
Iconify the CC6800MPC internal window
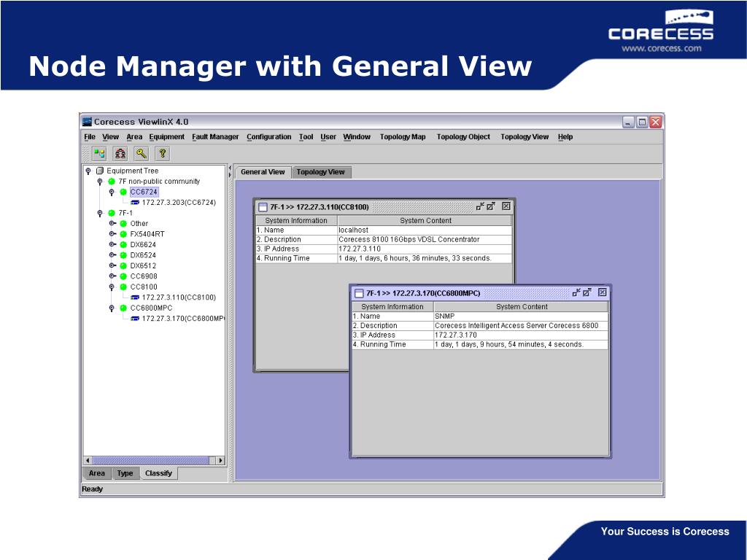click(x=576, y=292)
